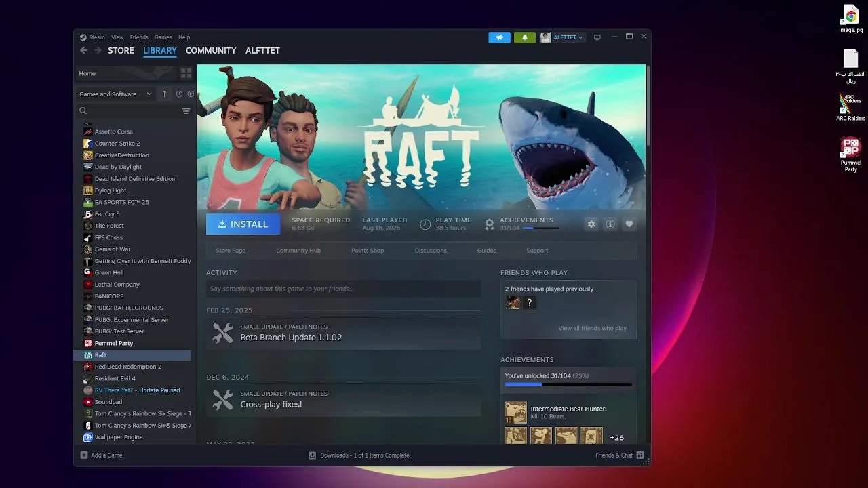Open the Friends menu

tap(139, 37)
